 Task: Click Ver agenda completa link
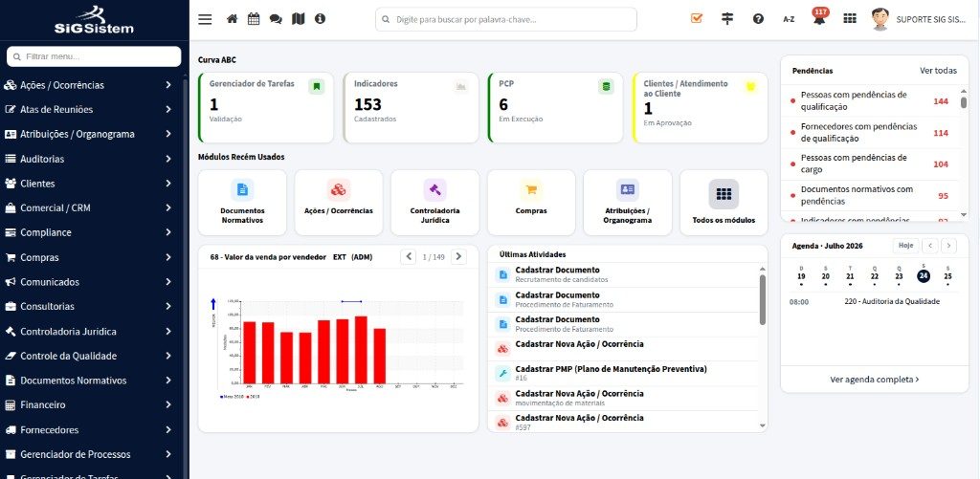point(875,379)
